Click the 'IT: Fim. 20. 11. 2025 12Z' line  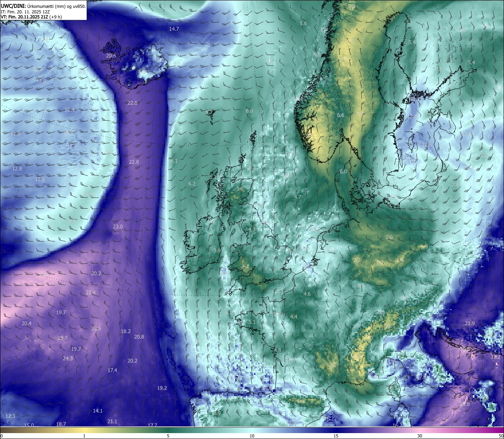tap(25, 11)
